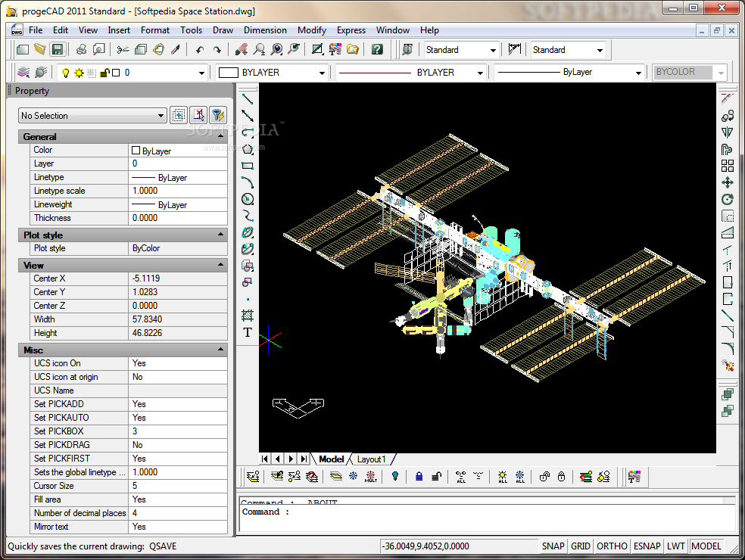Screen dimensions: 745x560
Task: Click the Copy icon
Action: click(x=141, y=49)
